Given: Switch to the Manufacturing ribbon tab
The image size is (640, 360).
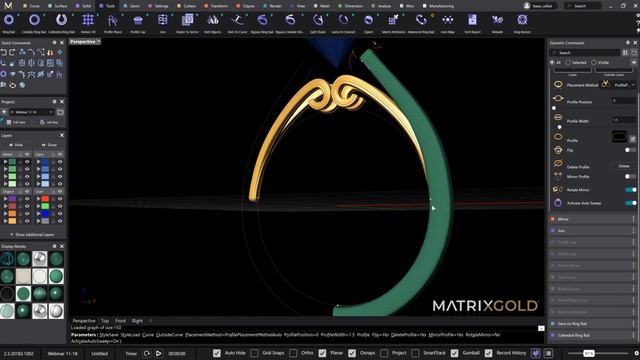Looking at the screenshot, I should 438,6.
